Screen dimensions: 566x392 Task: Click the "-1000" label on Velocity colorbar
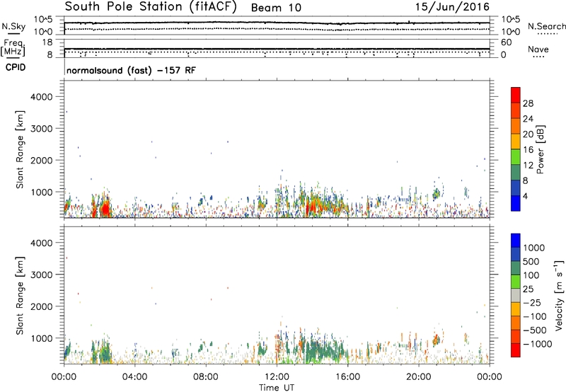click(x=537, y=344)
